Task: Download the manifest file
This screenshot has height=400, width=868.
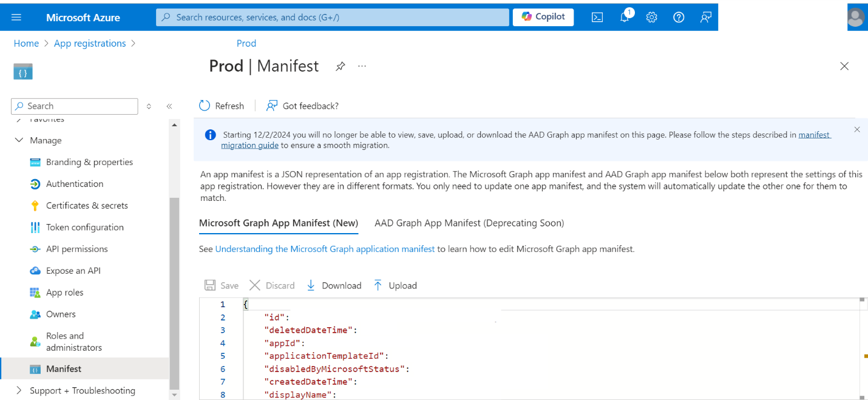Action: coord(334,285)
